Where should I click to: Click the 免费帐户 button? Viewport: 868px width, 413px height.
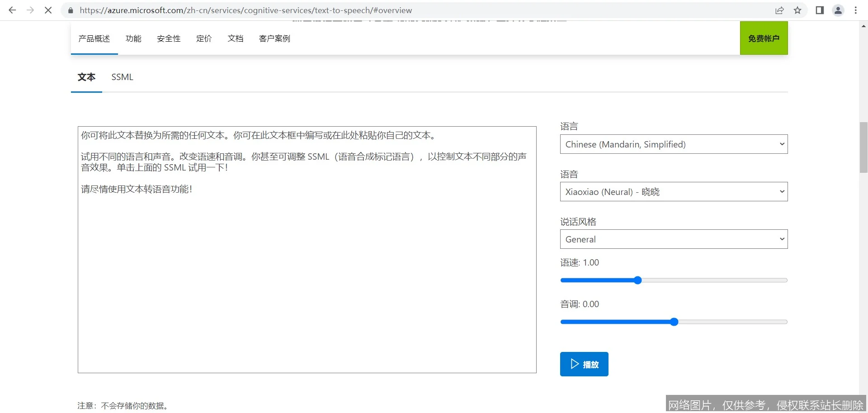pyautogui.click(x=763, y=38)
